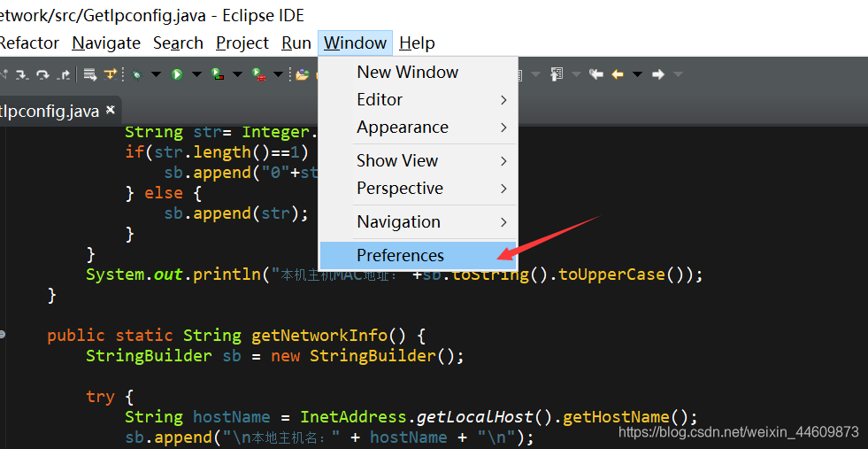Open the Search menu

point(178,43)
